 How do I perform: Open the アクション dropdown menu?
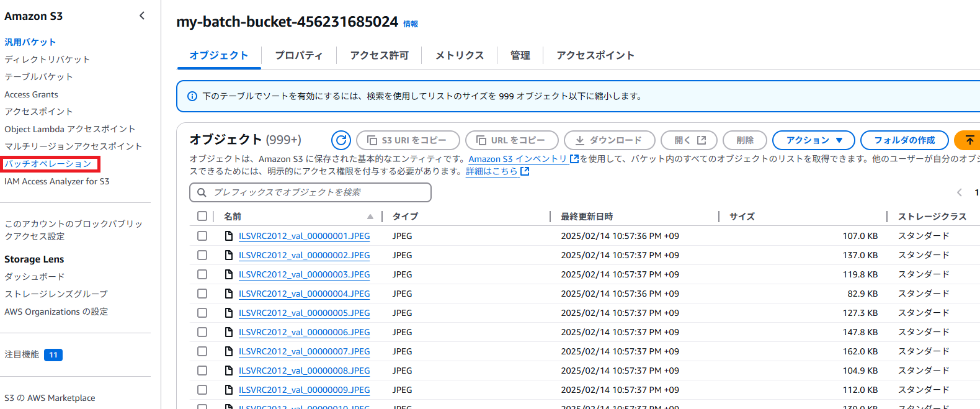pos(814,140)
